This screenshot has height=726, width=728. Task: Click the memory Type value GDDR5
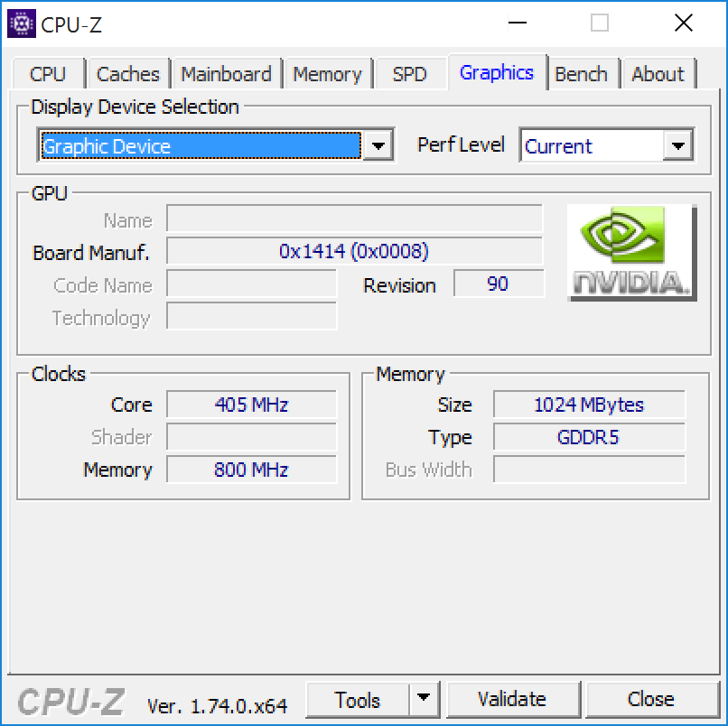[x=589, y=437]
